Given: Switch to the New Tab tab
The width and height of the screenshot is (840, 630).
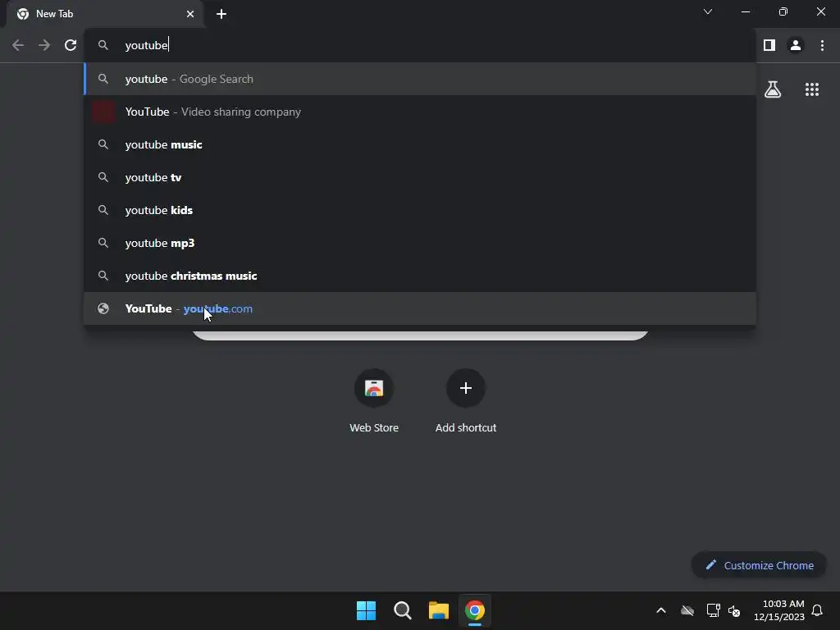Looking at the screenshot, I should coord(105,14).
